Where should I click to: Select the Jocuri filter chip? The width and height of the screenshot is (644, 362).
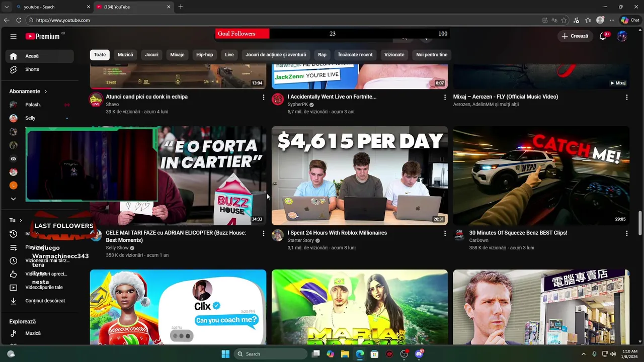point(151,55)
